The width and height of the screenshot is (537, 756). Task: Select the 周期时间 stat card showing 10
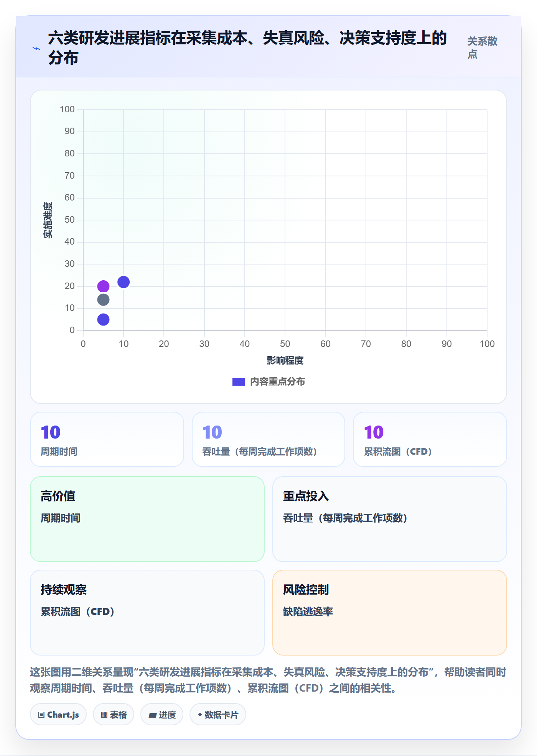click(x=107, y=439)
